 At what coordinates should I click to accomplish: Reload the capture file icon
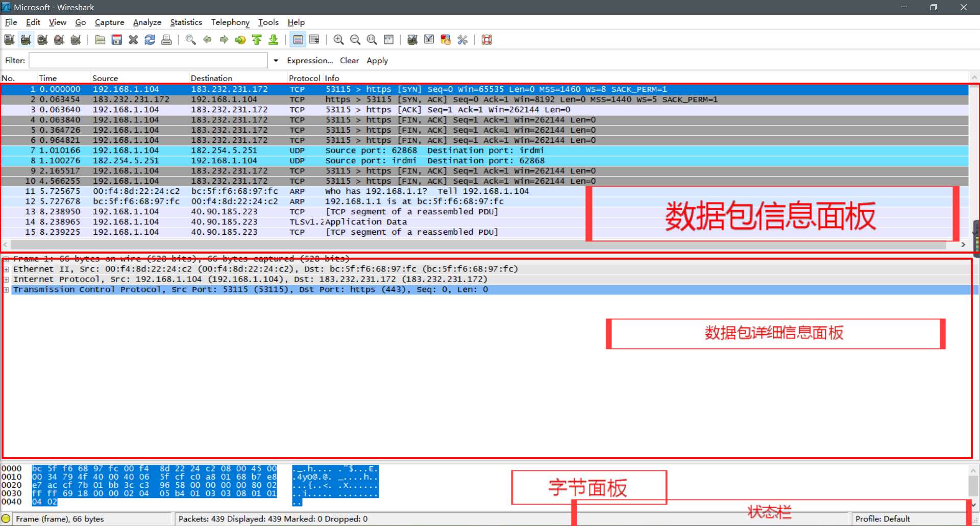(150, 40)
